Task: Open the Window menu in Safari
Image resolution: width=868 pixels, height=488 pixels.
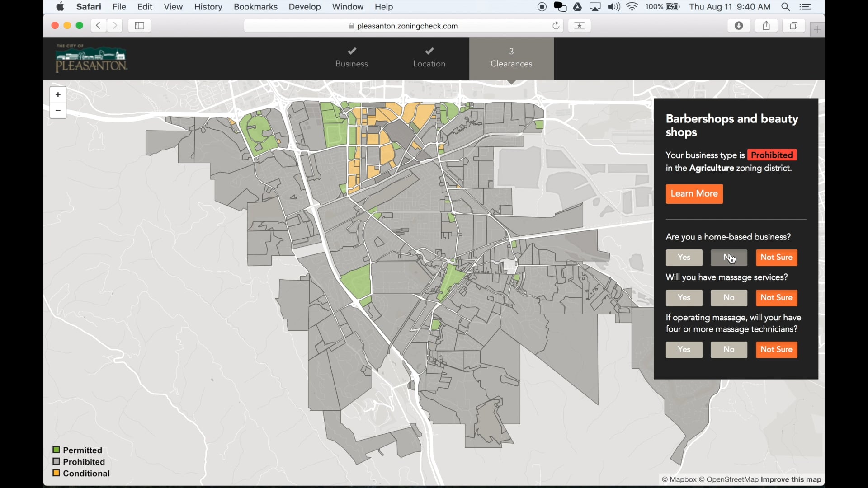Action: pos(347,7)
